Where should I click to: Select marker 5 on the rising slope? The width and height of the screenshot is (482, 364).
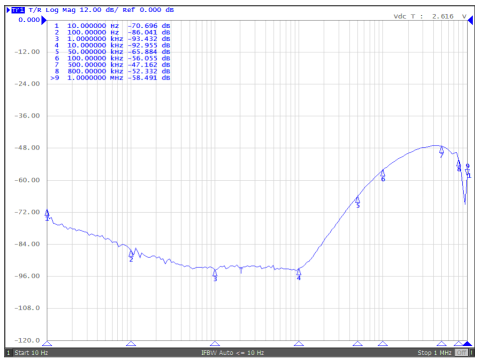point(358,202)
